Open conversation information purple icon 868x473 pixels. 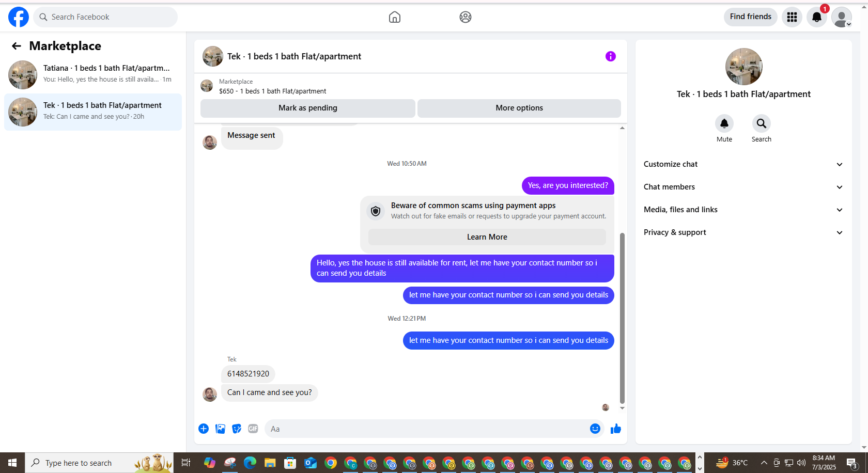pyautogui.click(x=611, y=56)
